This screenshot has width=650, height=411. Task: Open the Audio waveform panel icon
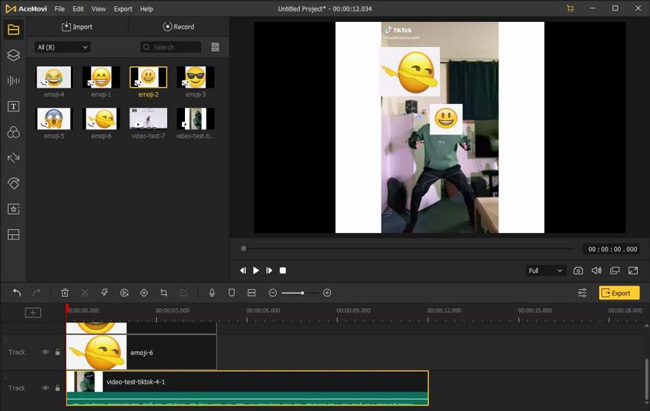coord(13,81)
